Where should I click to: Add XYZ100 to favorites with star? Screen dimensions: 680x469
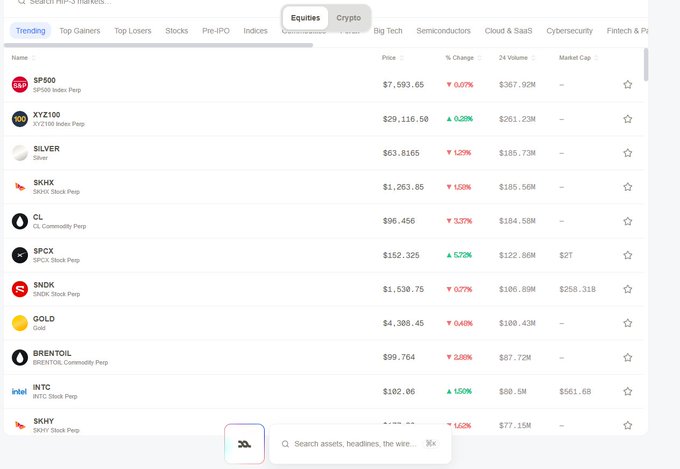click(x=627, y=119)
